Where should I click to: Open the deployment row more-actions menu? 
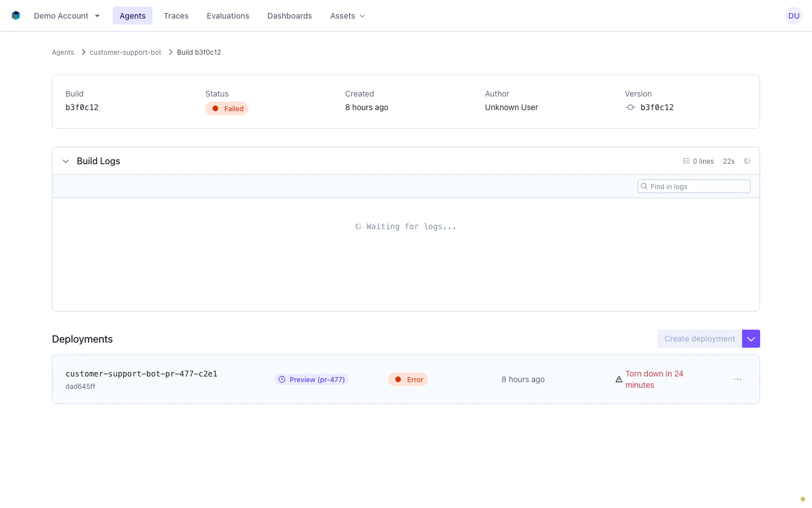738,379
